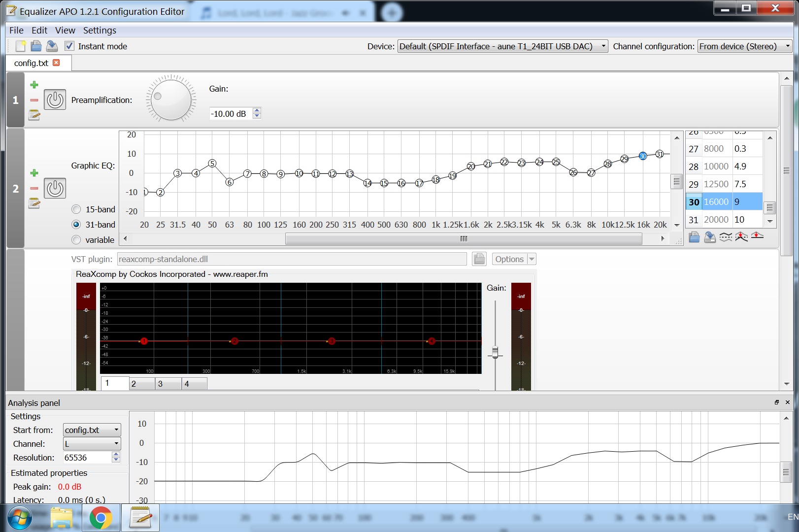Viewport: 799px width, 532px height.
Task: Open the text editor for the Preamplification filter
Action: 34,115
